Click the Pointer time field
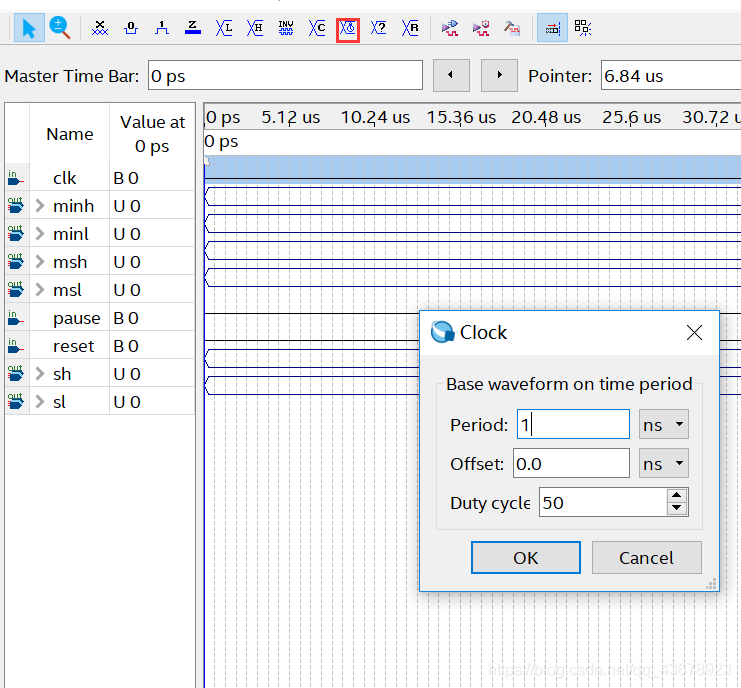Viewport: 741px width, 688px height. tap(671, 75)
